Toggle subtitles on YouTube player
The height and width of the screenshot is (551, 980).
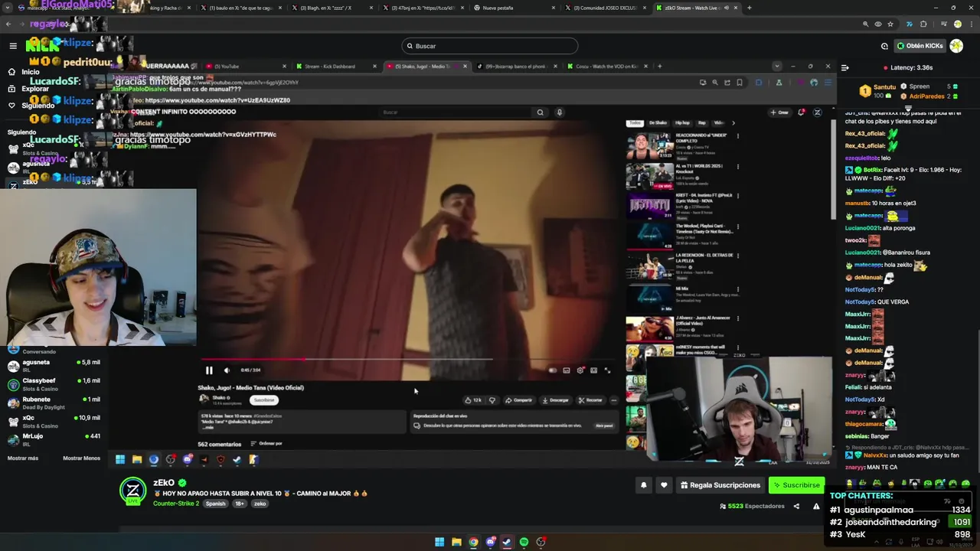(x=567, y=370)
